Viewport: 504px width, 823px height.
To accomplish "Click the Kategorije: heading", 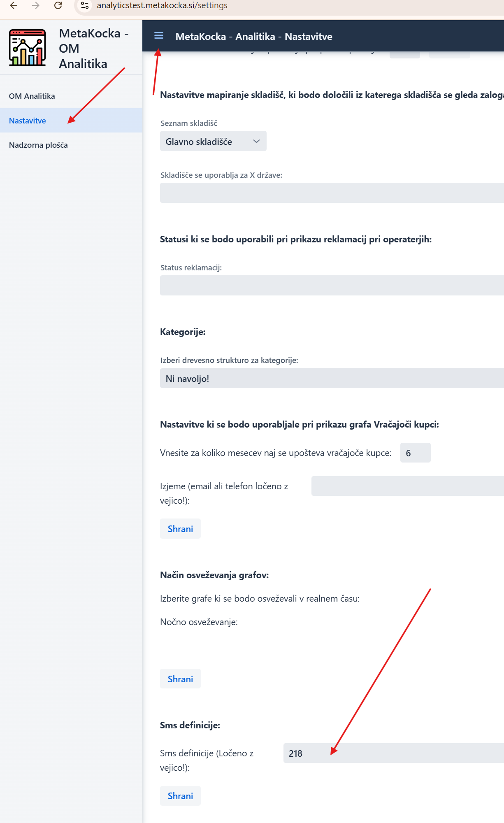I will click(x=183, y=332).
